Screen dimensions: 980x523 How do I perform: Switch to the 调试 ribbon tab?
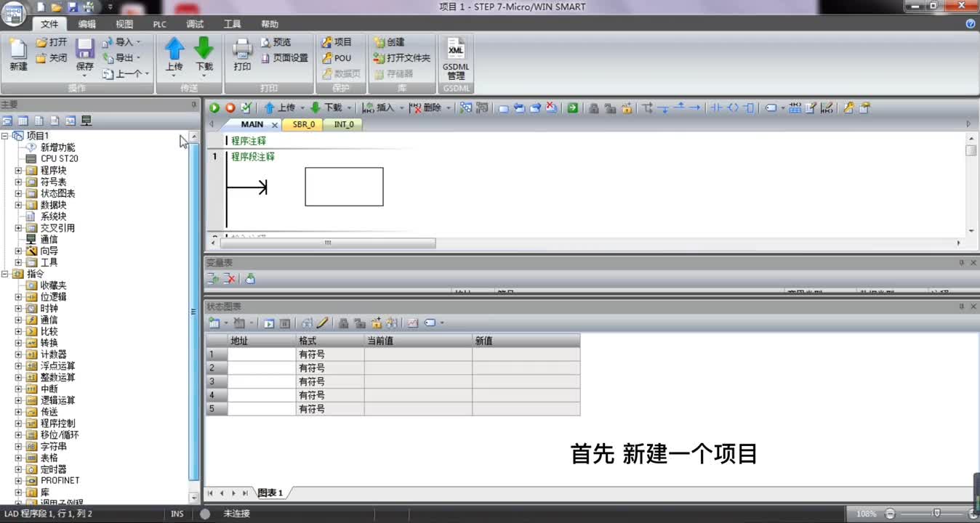(195, 24)
